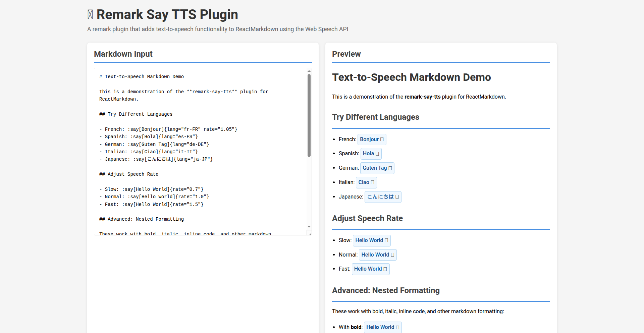Click the textarea scroll up arrow
The image size is (644, 333).
coord(309,71)
